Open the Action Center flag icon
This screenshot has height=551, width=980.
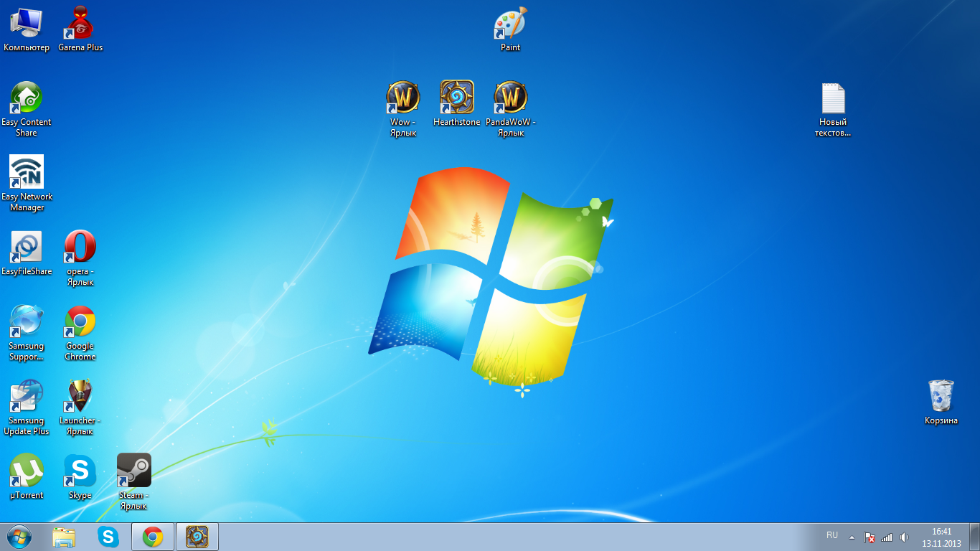[870, 537]
